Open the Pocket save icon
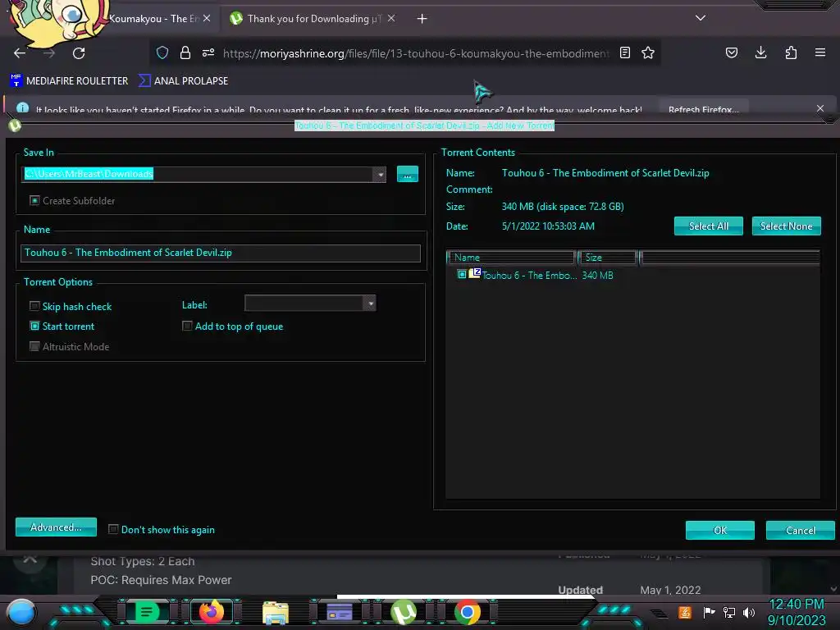Viewport: 840px width, 630px height. pos(731,52)
